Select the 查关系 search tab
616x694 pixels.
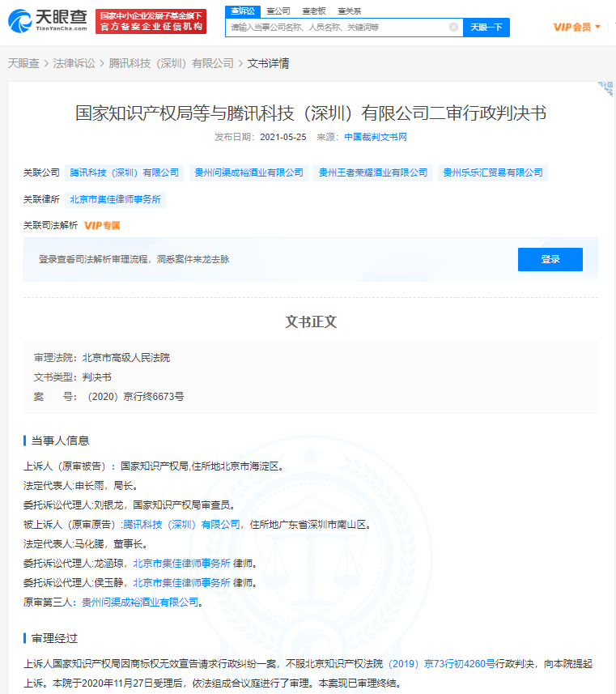349,11
